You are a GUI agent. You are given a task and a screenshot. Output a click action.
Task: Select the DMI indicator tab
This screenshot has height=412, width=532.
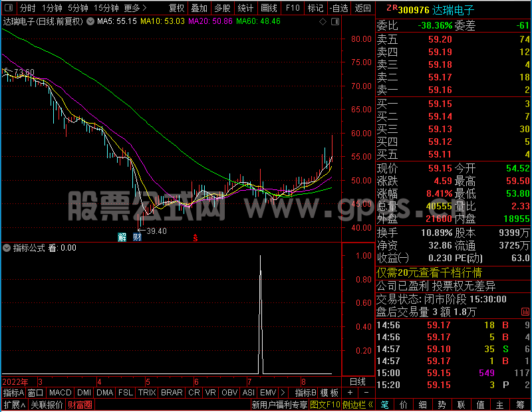tap(84, 393)
